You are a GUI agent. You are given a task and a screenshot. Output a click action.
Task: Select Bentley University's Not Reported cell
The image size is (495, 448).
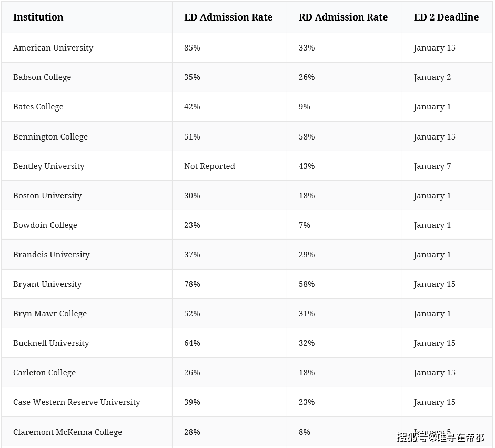pyautogui.click(x=209, y=166)
